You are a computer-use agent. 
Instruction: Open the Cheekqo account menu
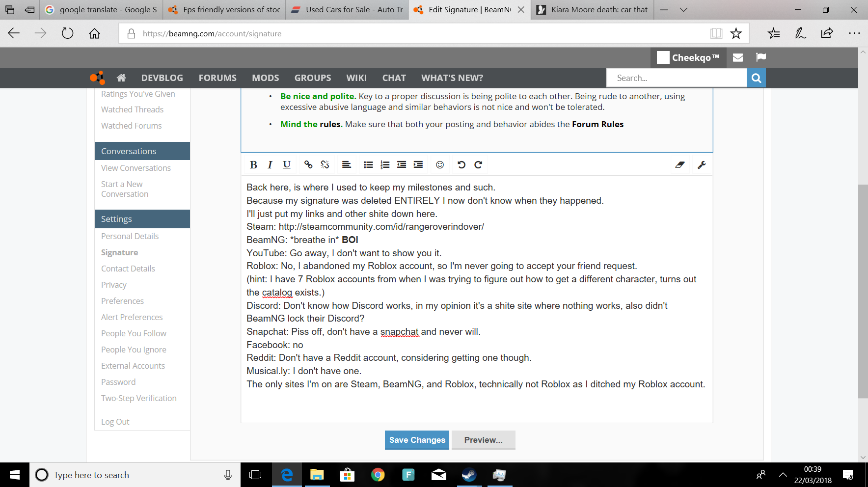pyautogui.click(x=688, y=57)
